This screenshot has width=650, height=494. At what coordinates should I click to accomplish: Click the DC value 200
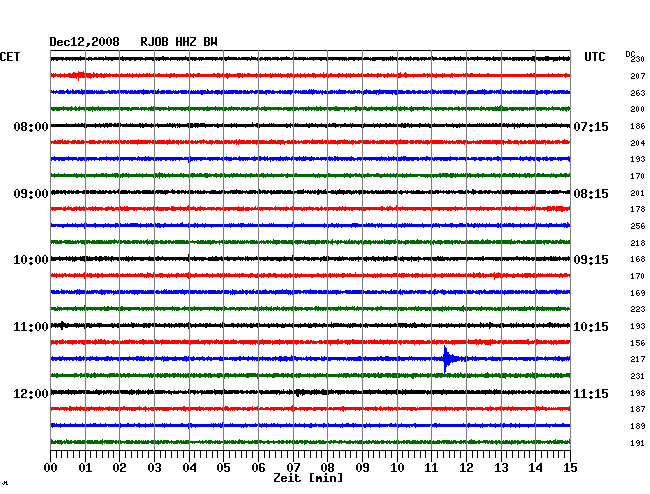tap(638, 109)
